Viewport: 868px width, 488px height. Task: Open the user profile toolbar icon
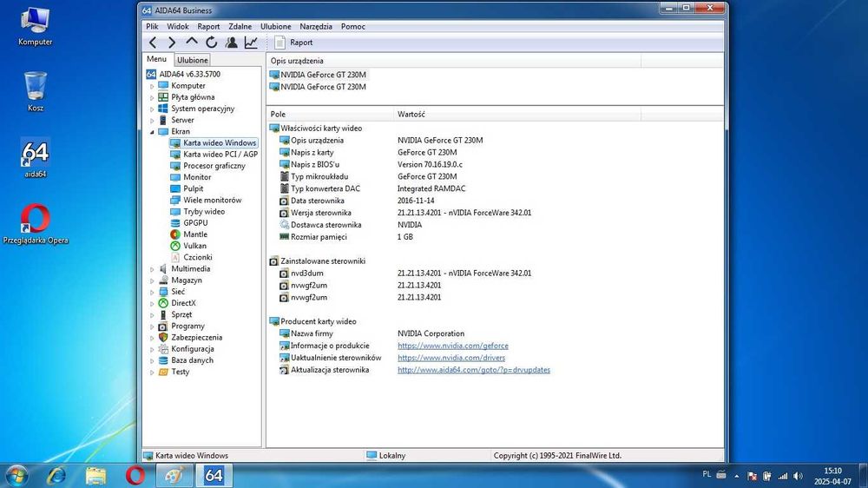click(x=232, y=42)
